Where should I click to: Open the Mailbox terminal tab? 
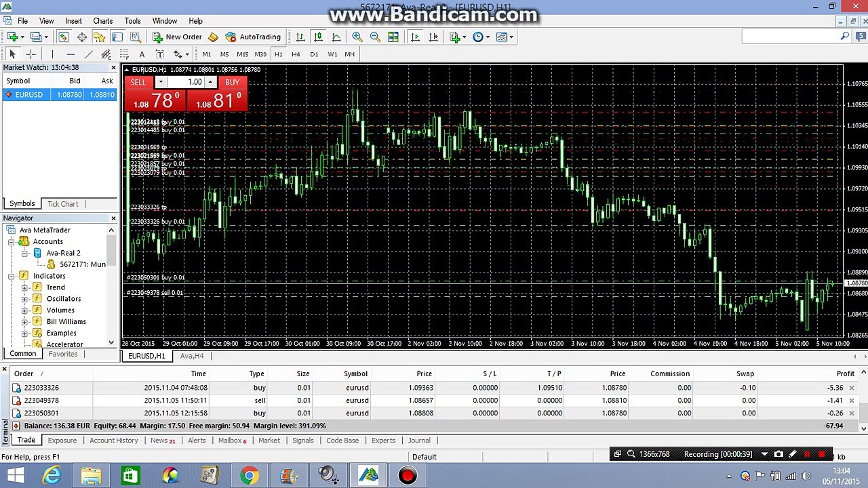(x=232, y=441)
